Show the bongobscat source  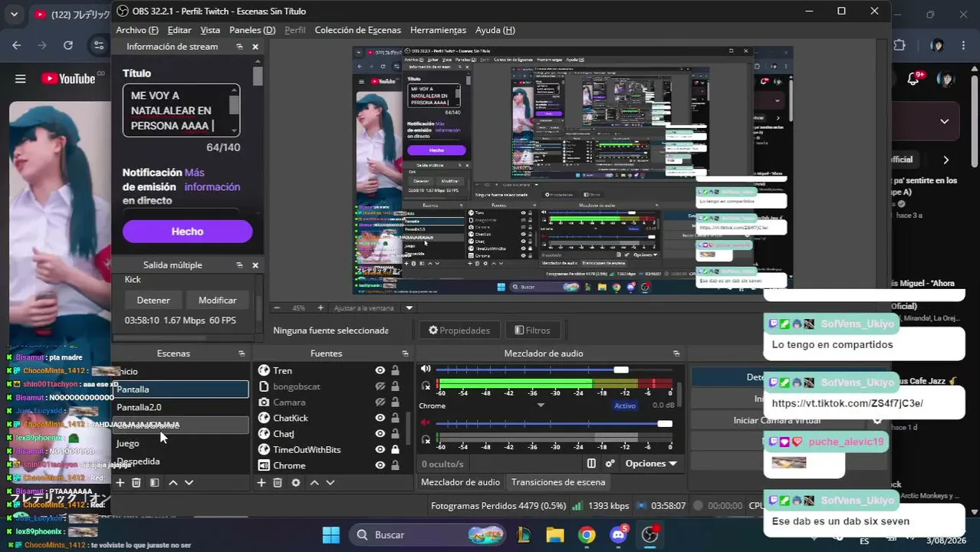click(x=380, y=386)
